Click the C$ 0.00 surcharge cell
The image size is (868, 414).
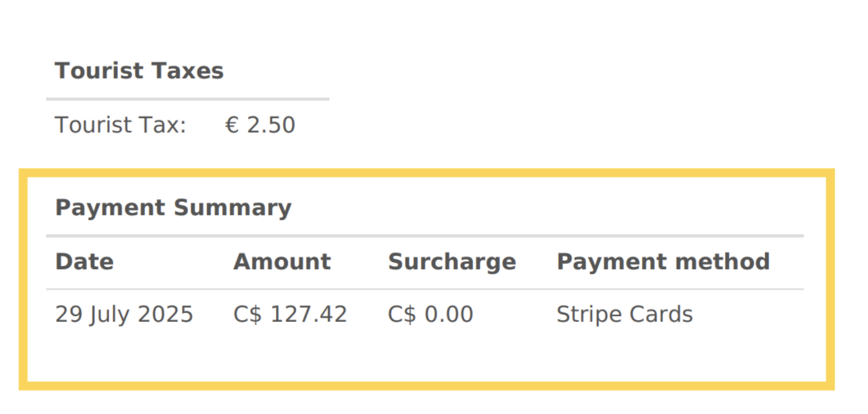(x=430, y=315)
